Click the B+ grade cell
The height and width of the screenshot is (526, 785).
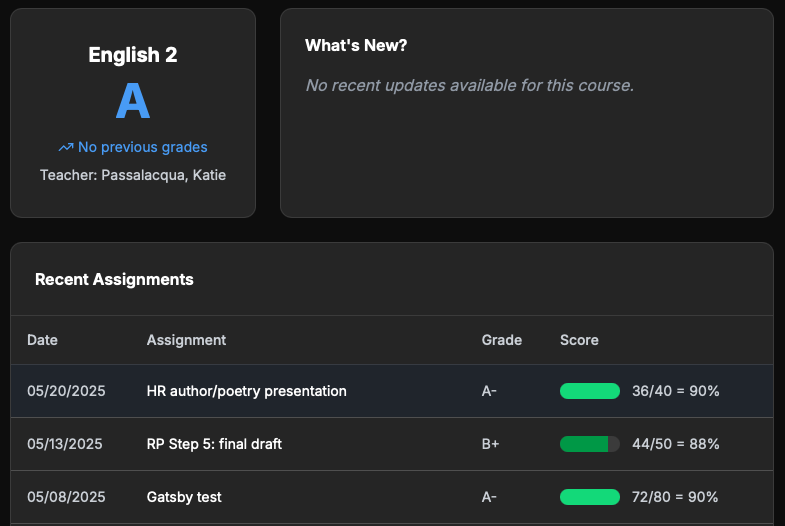[x=491, y=444]
